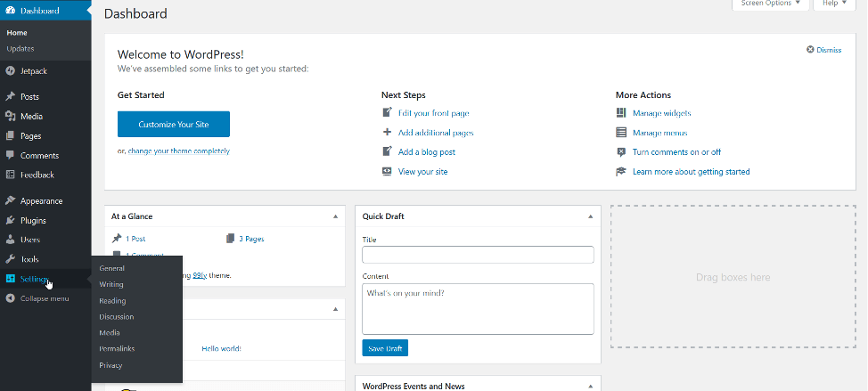
Task: Collapse the At a Glance widget
Action: pyautogui.click(x=335, y=216)
